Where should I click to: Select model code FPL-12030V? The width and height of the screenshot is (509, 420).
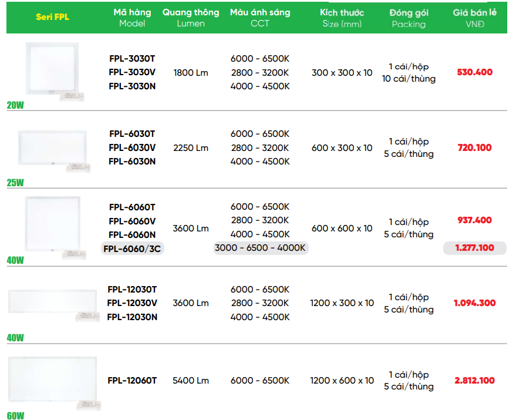pos(132,303)
